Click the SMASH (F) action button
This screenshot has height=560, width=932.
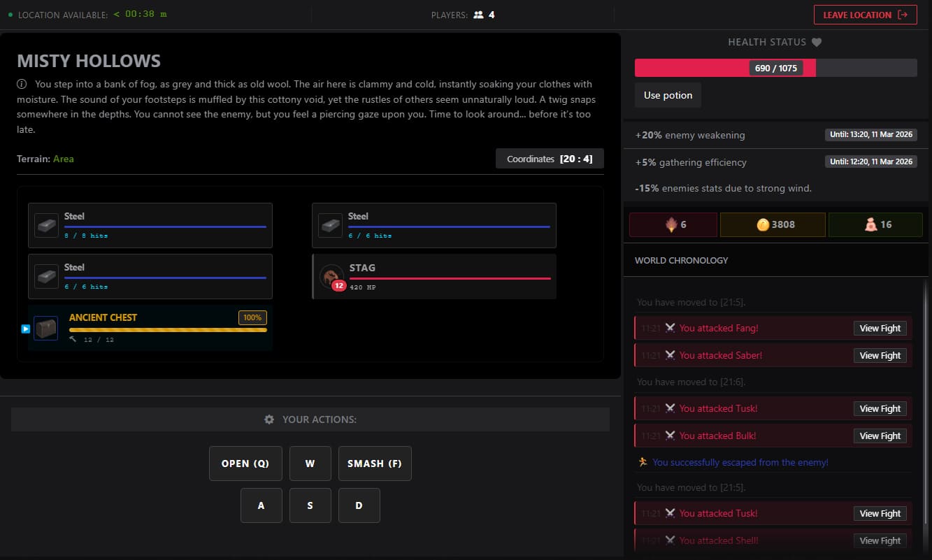coord(375,464)
